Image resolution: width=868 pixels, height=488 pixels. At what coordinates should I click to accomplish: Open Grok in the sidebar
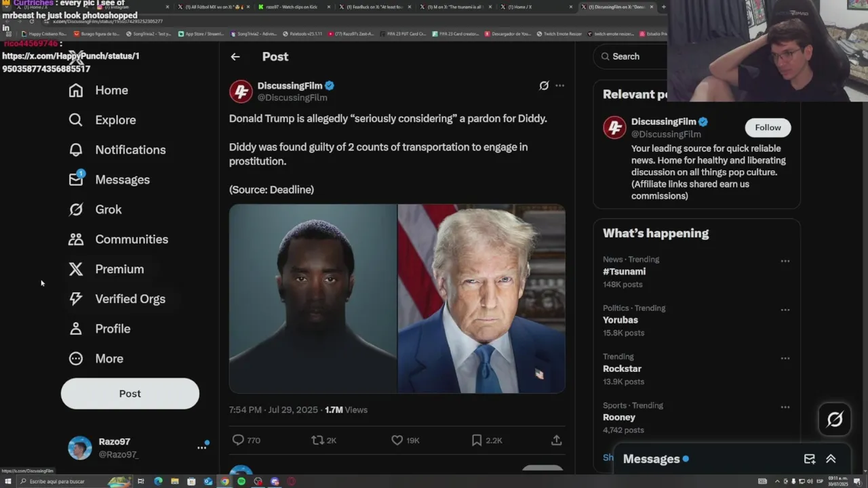[x=95, y=209]
